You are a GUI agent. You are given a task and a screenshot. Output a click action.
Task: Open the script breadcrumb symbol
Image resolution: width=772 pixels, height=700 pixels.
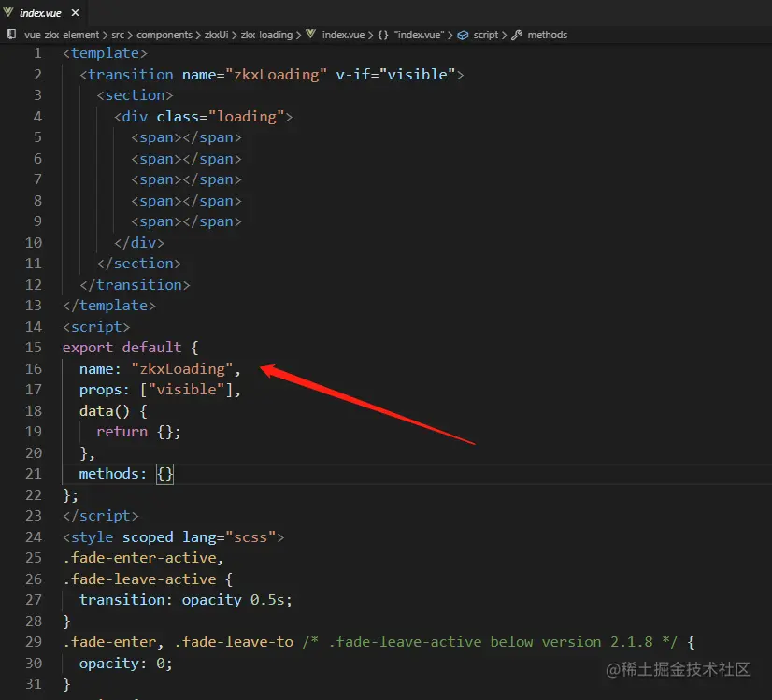(486, 35)
